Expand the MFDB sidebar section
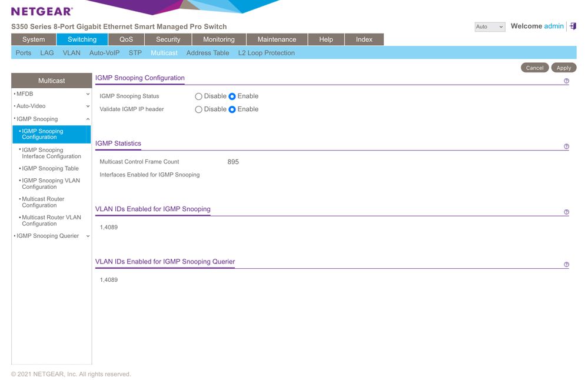This screenshot has height=380, width=588. [88, 94]
